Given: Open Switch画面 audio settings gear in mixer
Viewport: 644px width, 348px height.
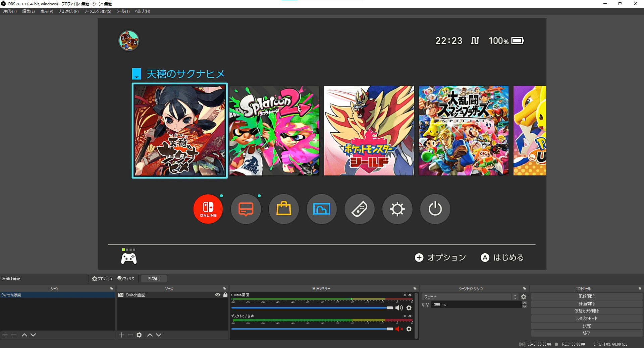Looking at the screenshot, I should (409, 308).
